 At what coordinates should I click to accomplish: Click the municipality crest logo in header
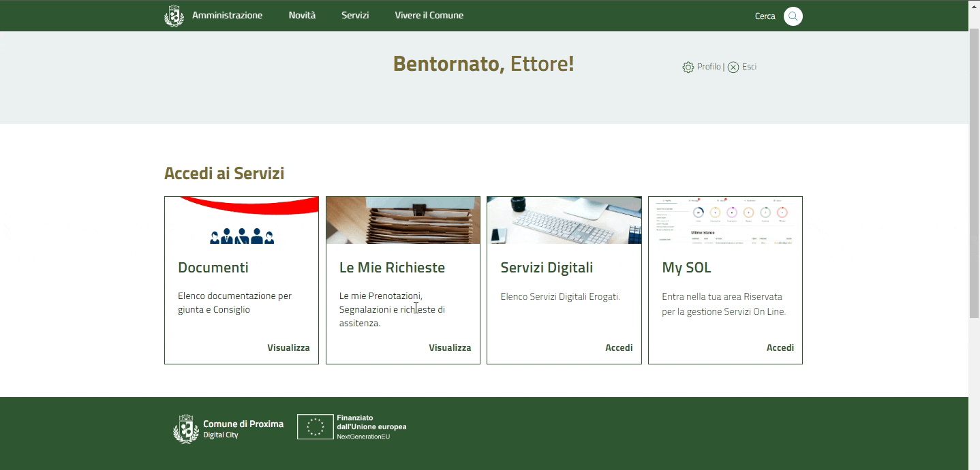click(x=174, y=16)
